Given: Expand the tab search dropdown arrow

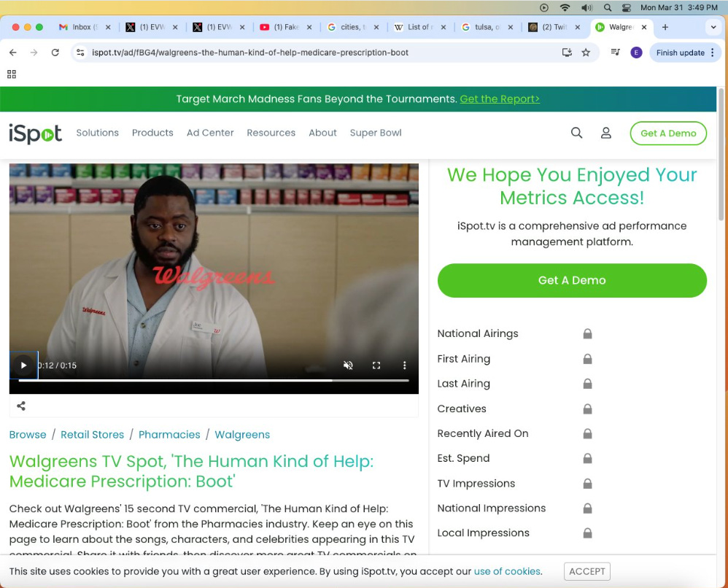Looking at the screenshot, I should pyautogui.click(x=713, y=27).
